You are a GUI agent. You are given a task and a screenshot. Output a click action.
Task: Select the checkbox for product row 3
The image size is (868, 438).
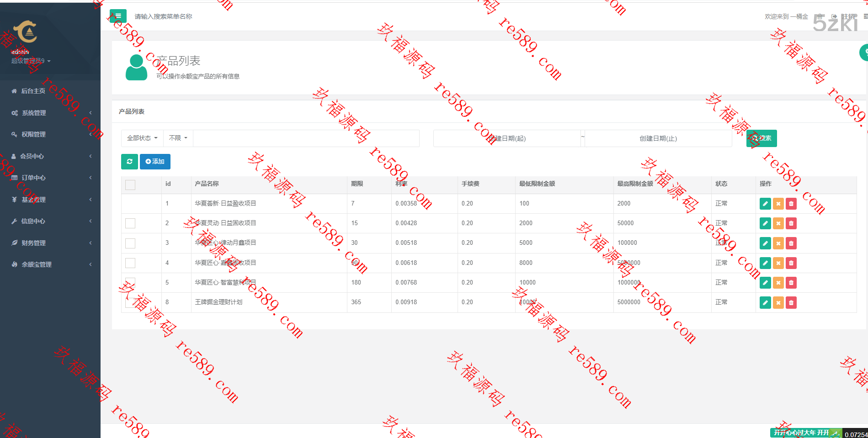(x=130, y=243)
